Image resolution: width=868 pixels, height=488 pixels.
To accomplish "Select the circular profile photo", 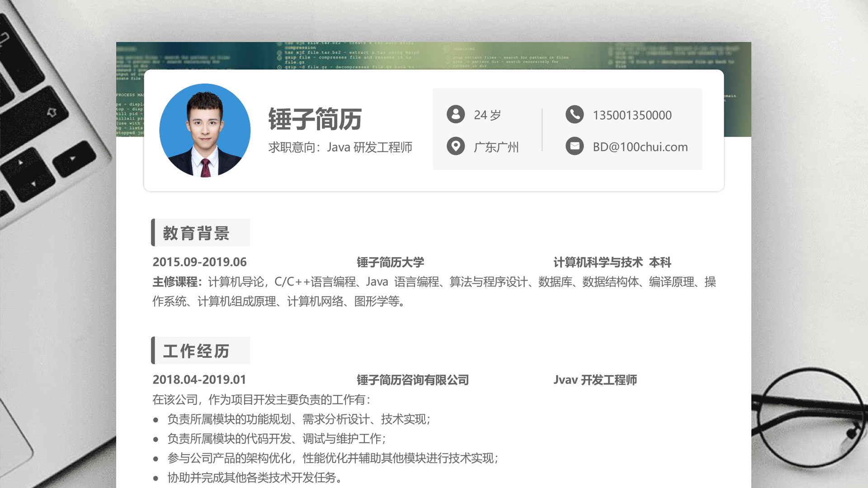I will pos(205,130).
